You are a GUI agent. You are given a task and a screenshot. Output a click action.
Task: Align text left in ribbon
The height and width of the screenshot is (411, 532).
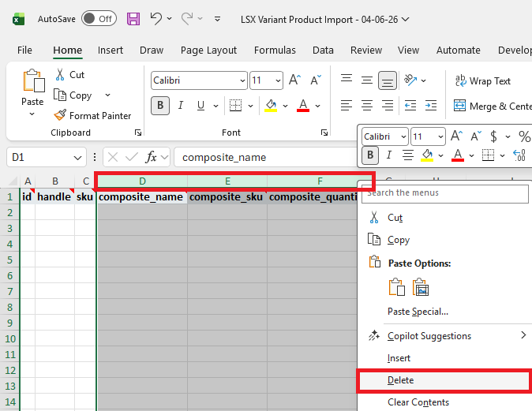[347, 106]
